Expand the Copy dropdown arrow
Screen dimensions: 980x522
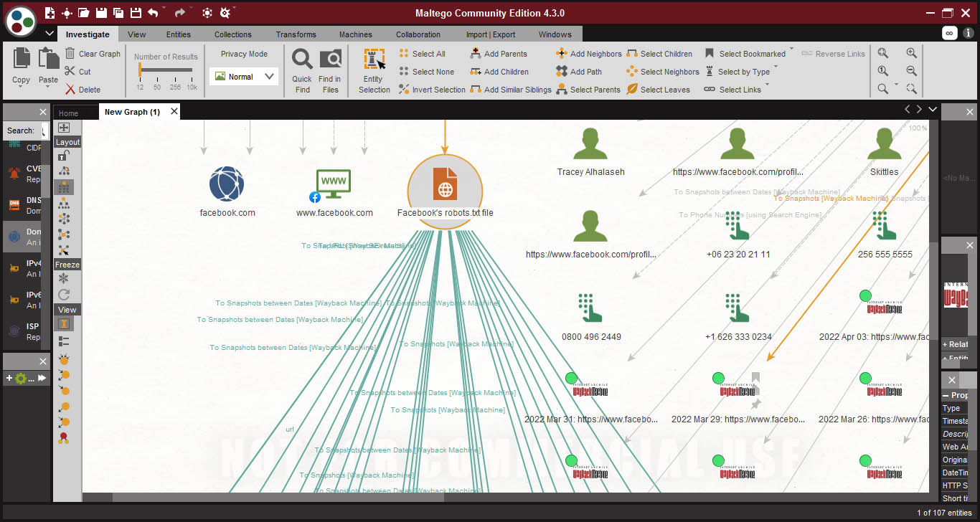[22, 88]
